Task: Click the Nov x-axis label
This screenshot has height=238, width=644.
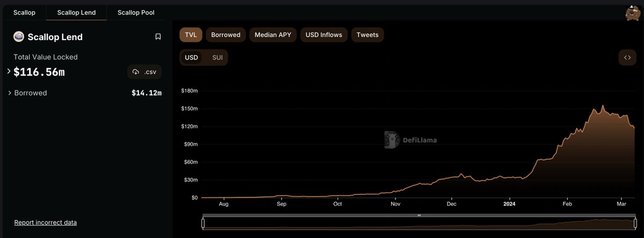Action: 396,204
